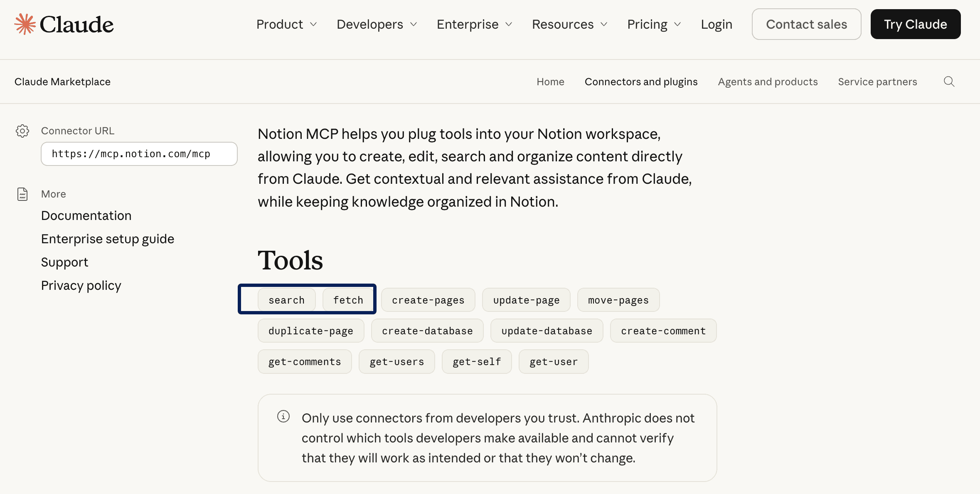This screenshot has width=980, height=494.
Task: Click the create-pages tool tag
Action: (428, 300)
